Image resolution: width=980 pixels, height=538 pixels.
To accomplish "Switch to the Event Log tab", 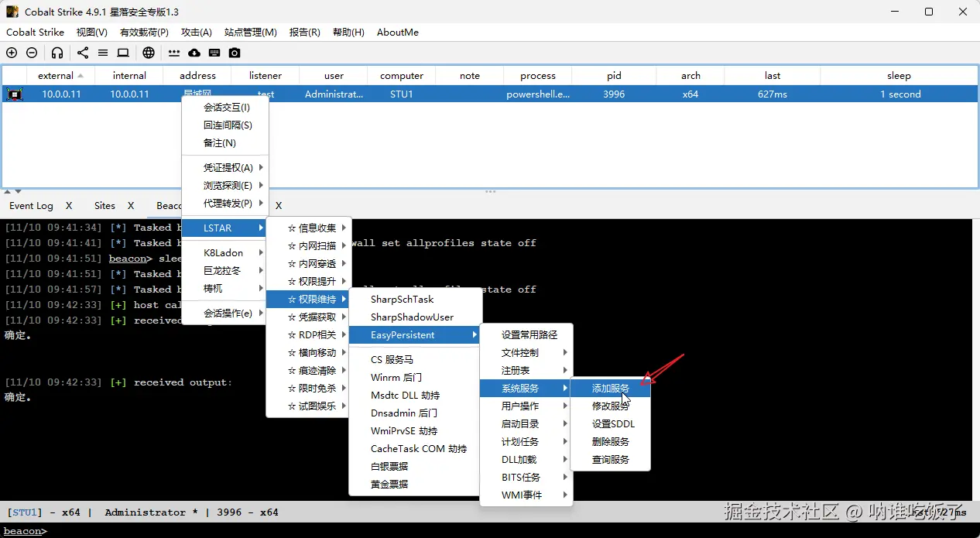I will [x=32, y=206].
